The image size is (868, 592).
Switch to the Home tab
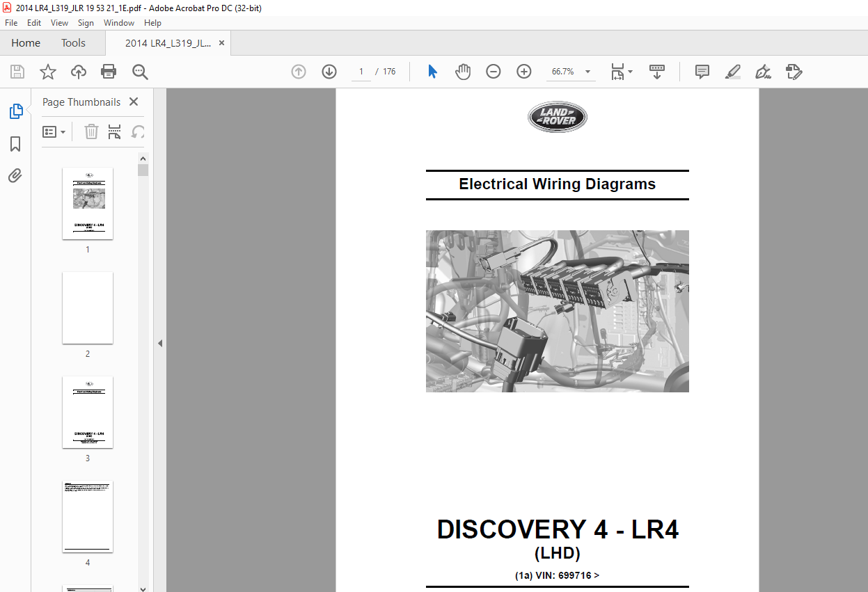point(26,43)
